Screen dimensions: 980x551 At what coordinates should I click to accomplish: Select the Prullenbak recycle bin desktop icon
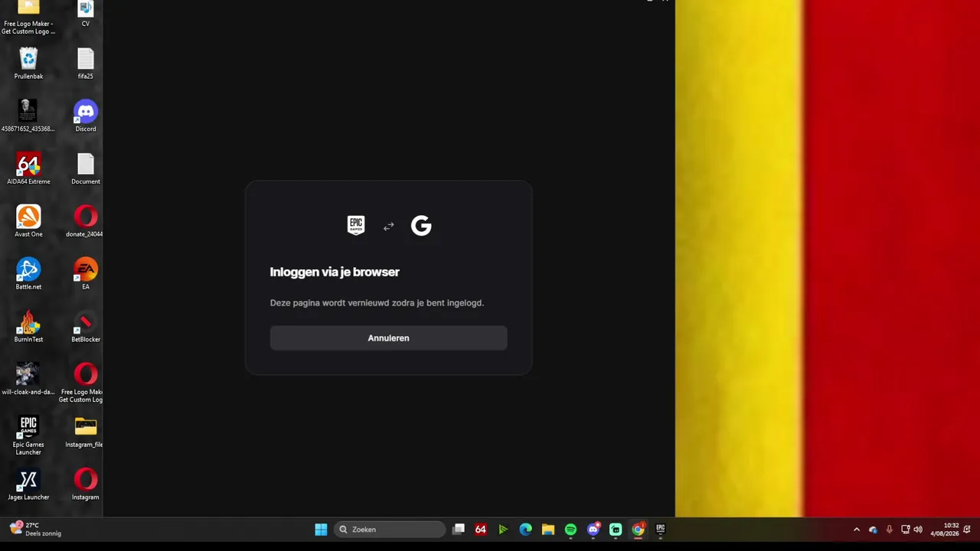pos(28,64)
